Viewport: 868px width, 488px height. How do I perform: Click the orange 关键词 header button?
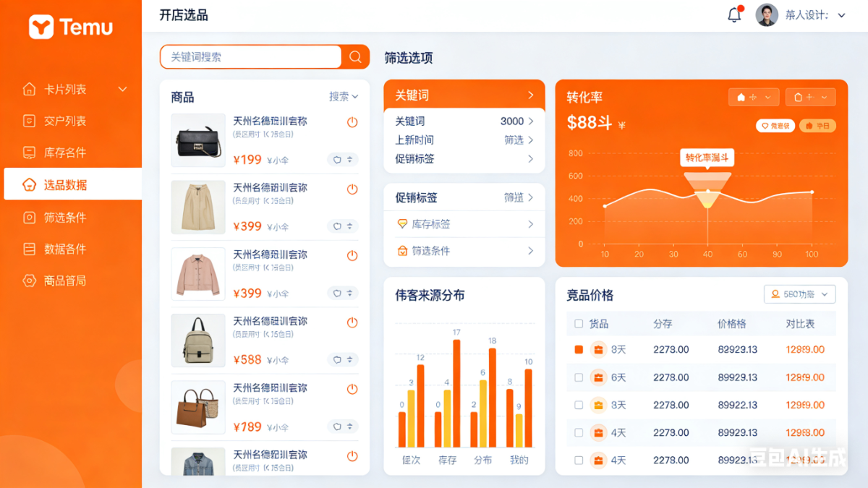click(464, 95)
